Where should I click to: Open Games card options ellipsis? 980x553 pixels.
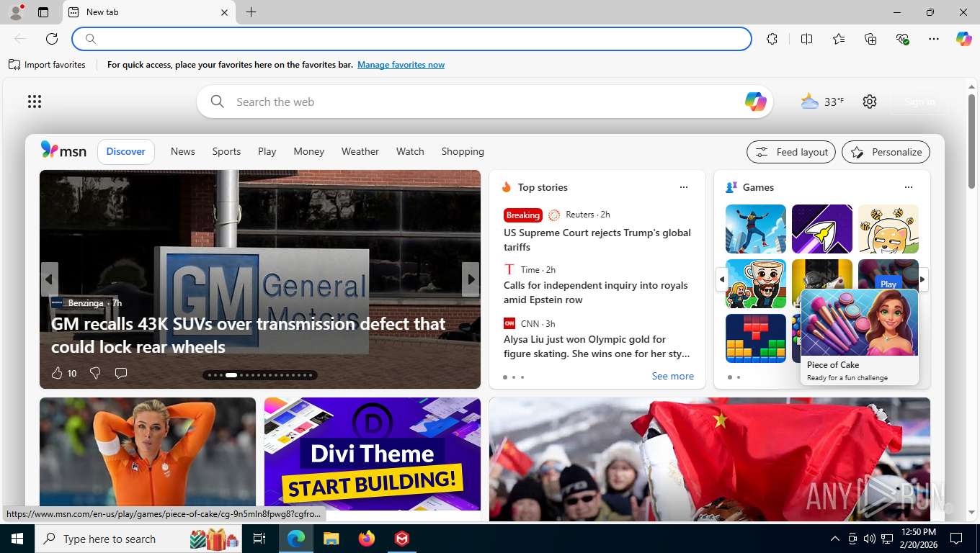(909, 187)
